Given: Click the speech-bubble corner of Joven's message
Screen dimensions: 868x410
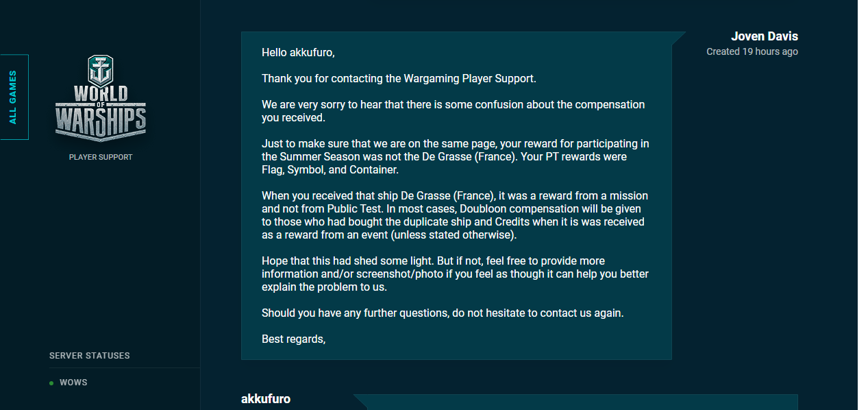Looking at the screenshot, I should [x=678, y=38].
